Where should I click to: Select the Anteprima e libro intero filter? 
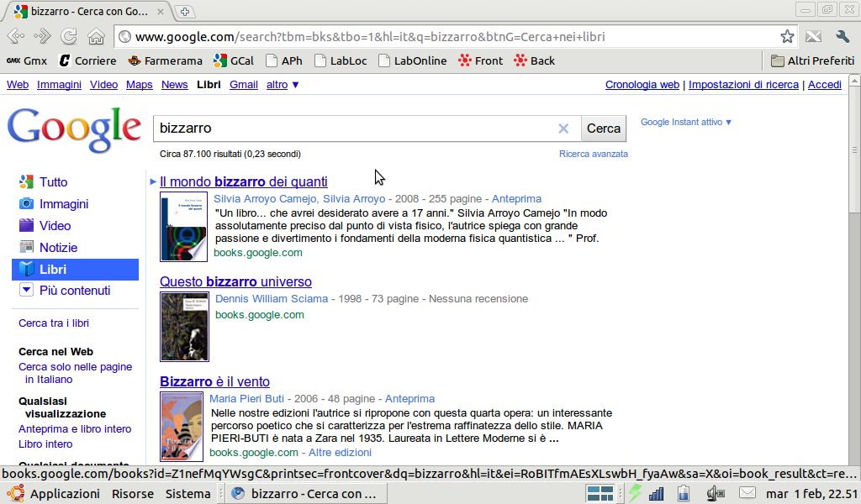75,429
